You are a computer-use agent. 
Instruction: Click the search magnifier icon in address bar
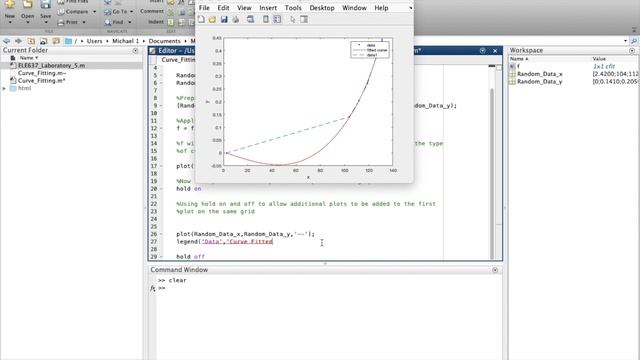[x=634, y=41]
